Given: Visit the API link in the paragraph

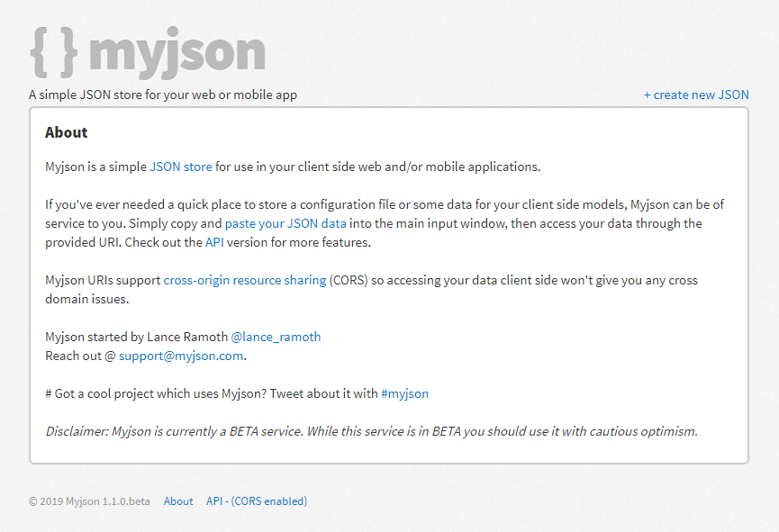Looking at the screenshot, I should [x=214, y=242].
